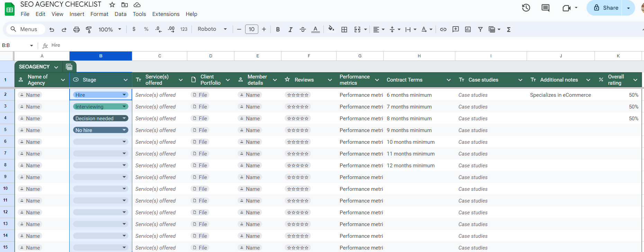The height and width of the screenshot is (252, 644).
Task: Merge cells using merge icon
Action: [x=357, y=29]
